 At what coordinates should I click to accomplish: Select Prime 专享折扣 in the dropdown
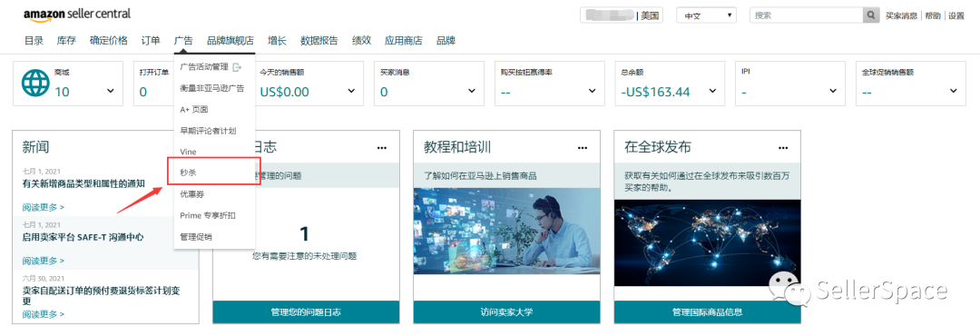point(208,215)
